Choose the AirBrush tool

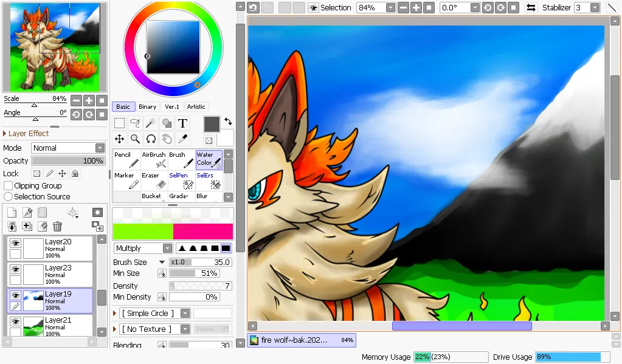coord(154,160)
